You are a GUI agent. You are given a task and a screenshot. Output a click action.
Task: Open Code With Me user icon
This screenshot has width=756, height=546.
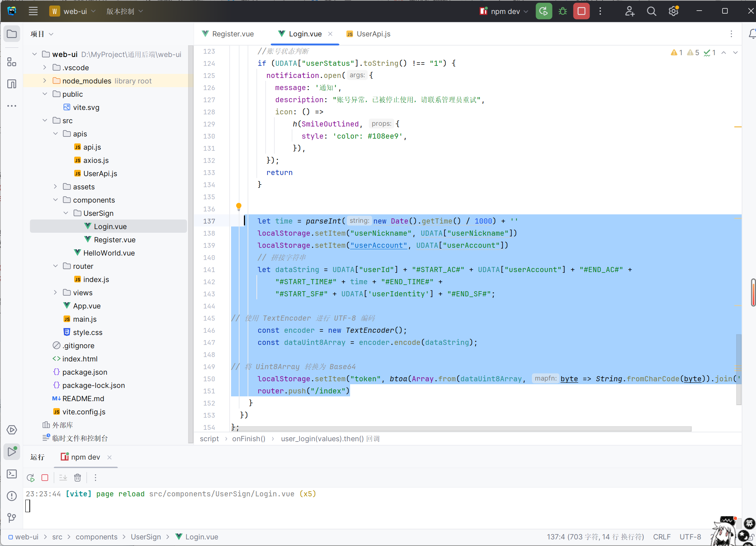(x=630, y=11)
